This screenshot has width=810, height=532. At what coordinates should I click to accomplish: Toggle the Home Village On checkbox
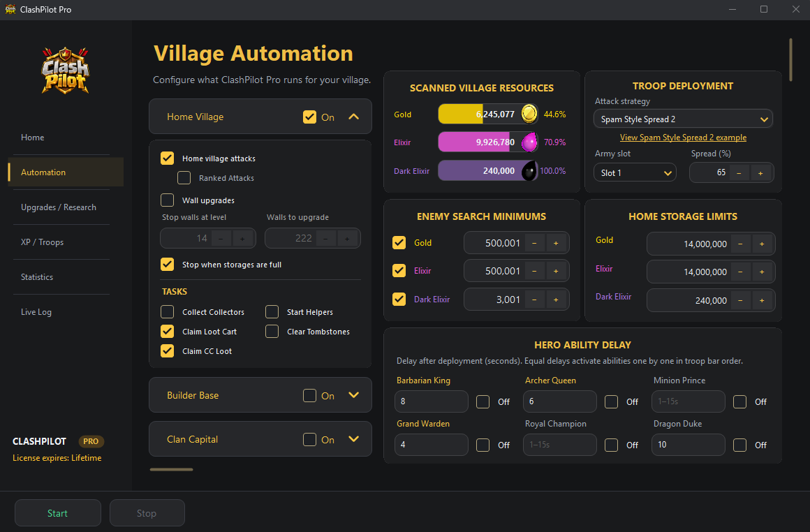coord(309,117)
